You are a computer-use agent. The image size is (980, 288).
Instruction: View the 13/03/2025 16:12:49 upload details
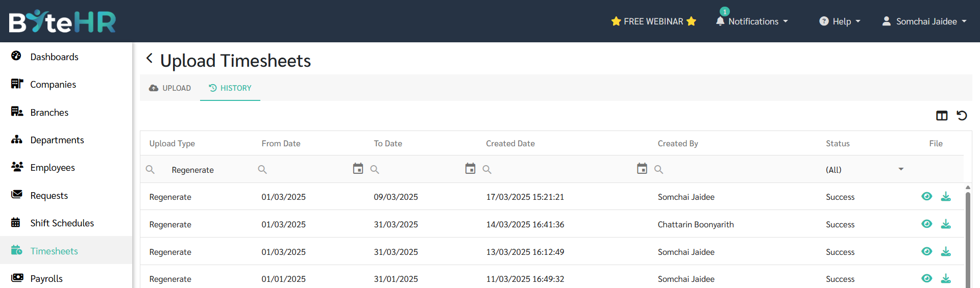tap(926, 252)
